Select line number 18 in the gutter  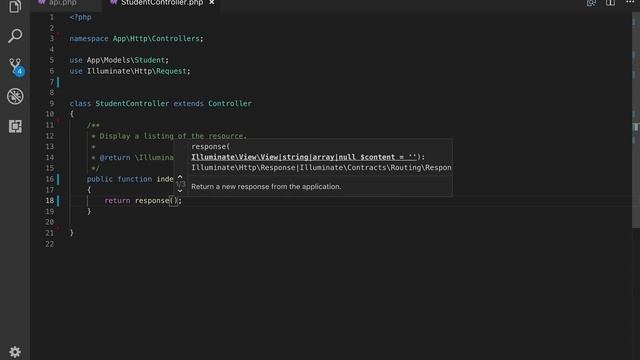pos(49,200)
